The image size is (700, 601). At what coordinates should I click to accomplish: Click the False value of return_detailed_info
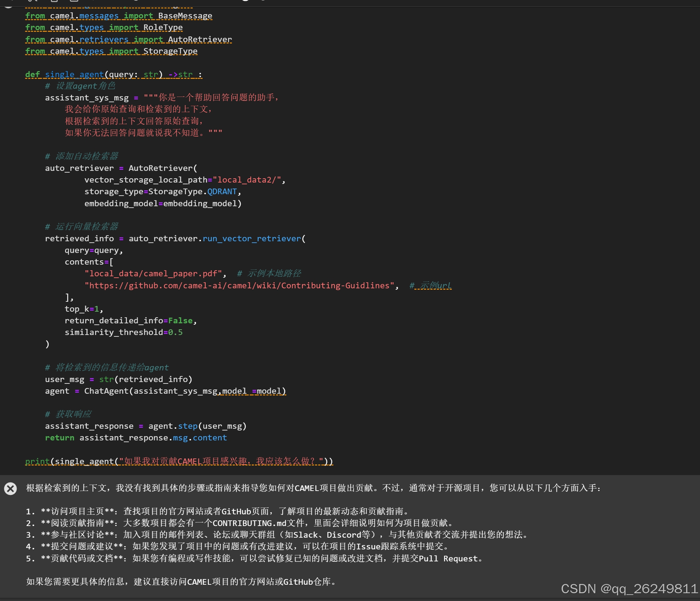click(180, 320)
